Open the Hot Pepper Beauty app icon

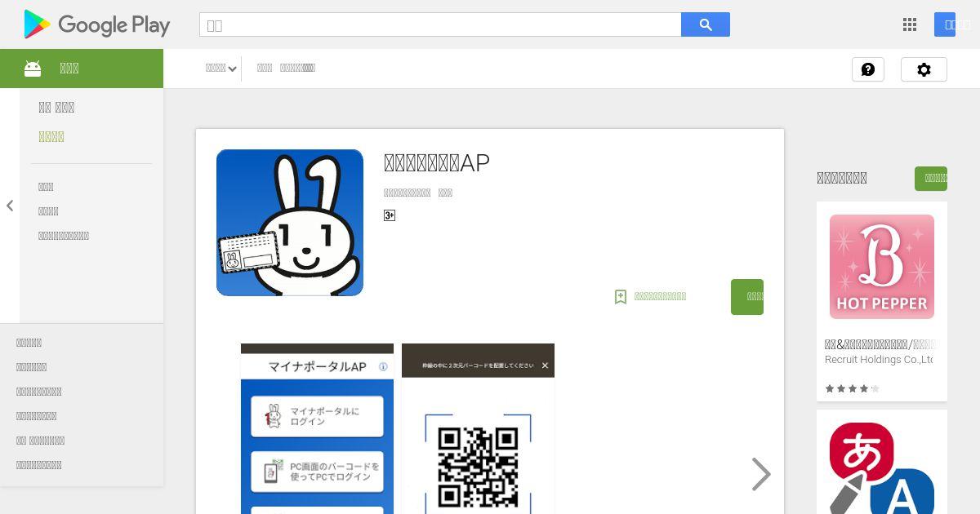(x=882, y=267)
